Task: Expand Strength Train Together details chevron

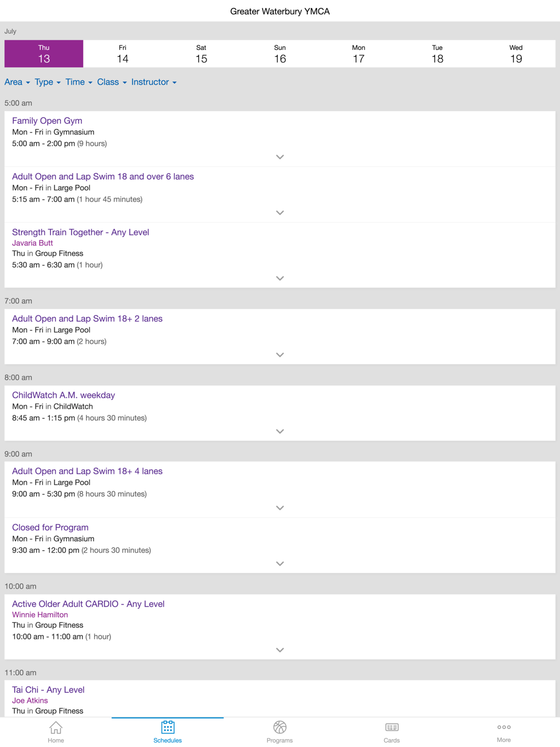Action: click(x=280, y=278)
